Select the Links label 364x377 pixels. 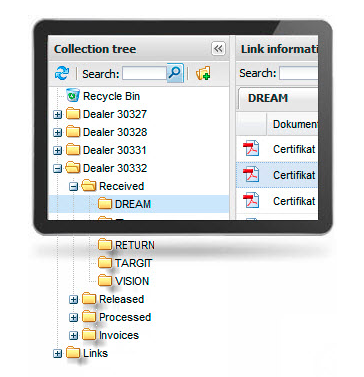coord(95,353)
